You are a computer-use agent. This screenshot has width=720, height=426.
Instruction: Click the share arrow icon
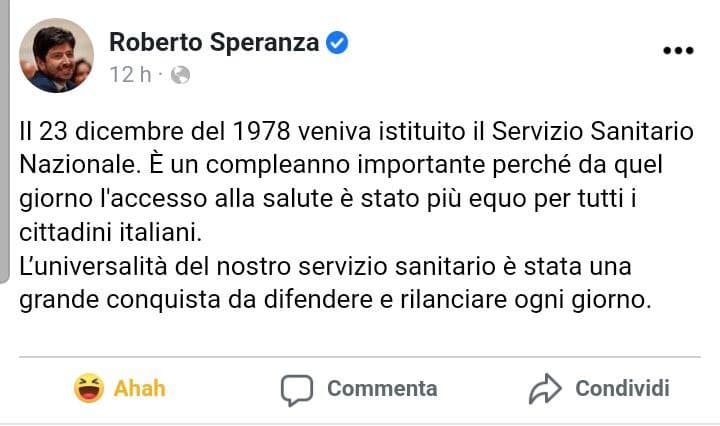pos(547,388)
